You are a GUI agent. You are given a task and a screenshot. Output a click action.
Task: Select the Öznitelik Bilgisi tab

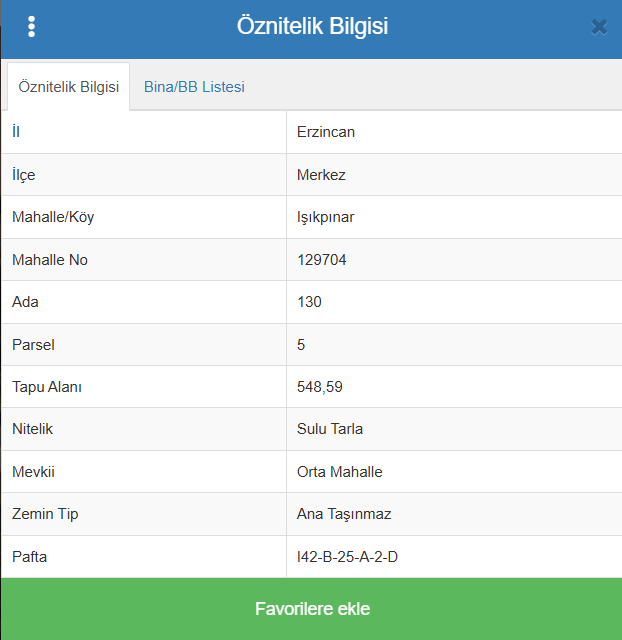pos(69,87)
